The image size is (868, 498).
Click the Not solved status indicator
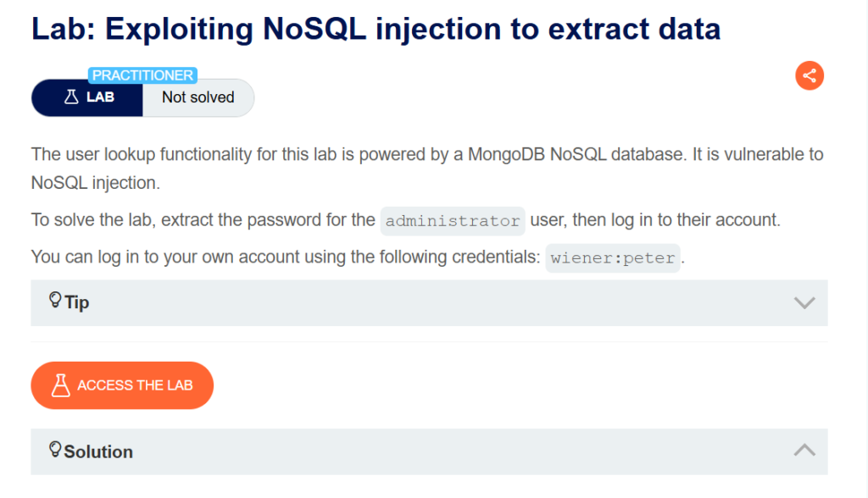click(198, 97)
